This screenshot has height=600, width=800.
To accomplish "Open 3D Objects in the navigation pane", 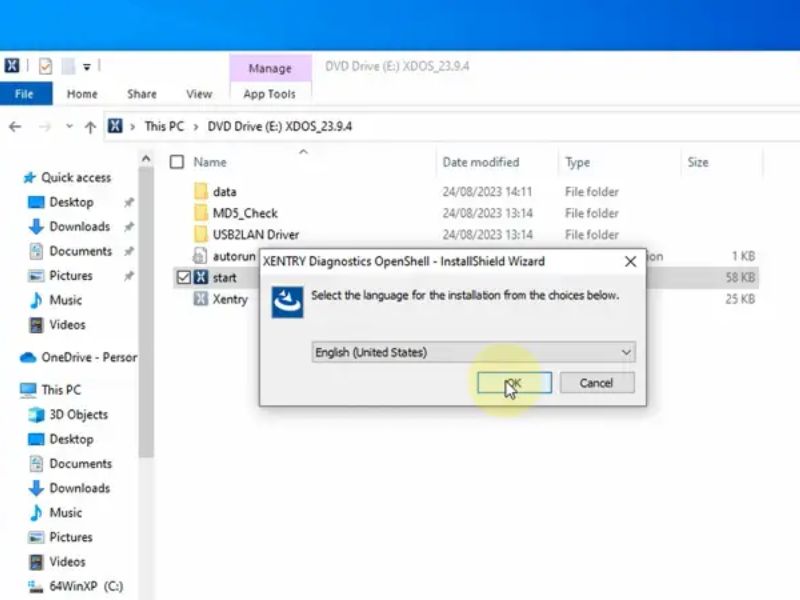I will tap(78, 414).
